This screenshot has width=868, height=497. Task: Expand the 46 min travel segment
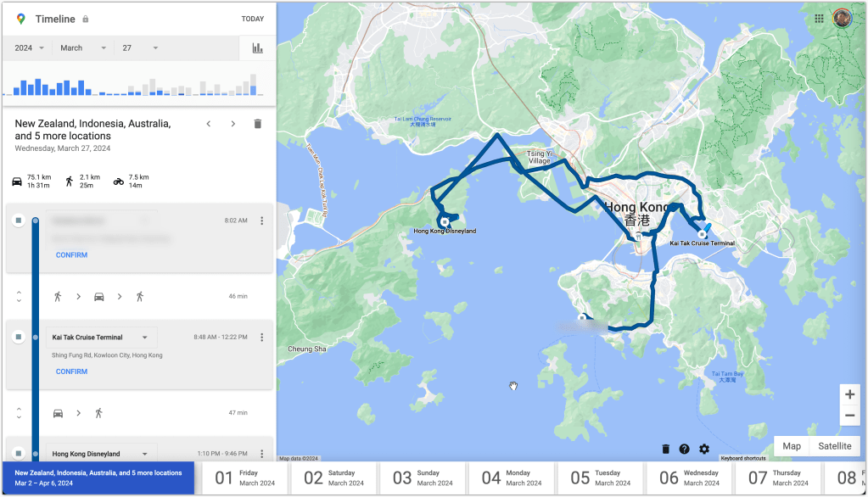click(x=19, y=297)
